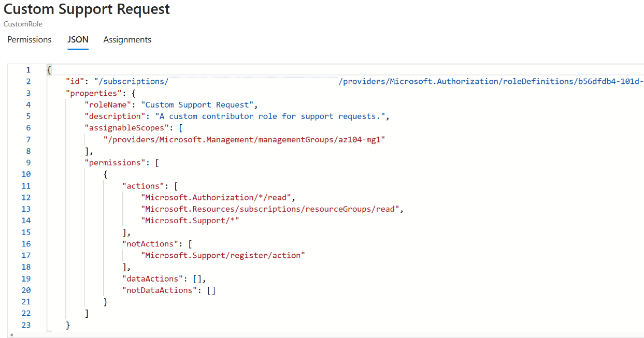Select the JSON tab
This screenshot has width=644, height=338.
(78, 40)
